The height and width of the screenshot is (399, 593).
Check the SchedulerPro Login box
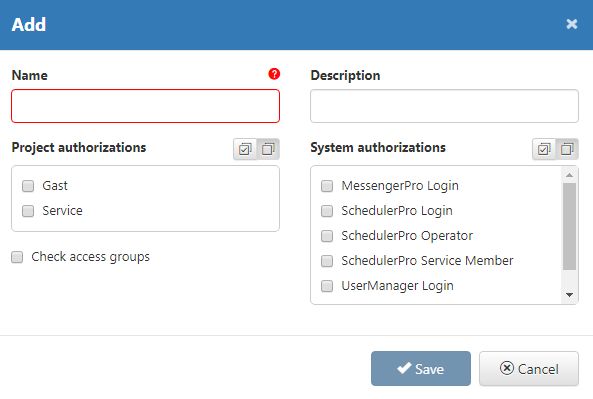[327, 211]
